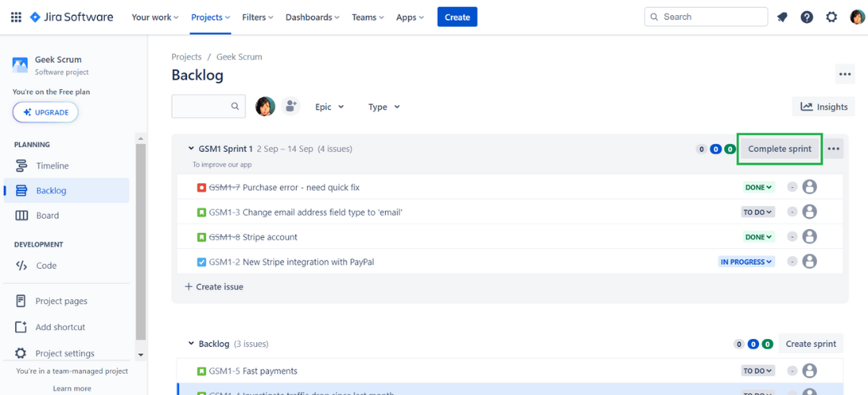Click unassigned avatar on GSM1-3 row
Screen dimensions: 868x395
[810, 212]
